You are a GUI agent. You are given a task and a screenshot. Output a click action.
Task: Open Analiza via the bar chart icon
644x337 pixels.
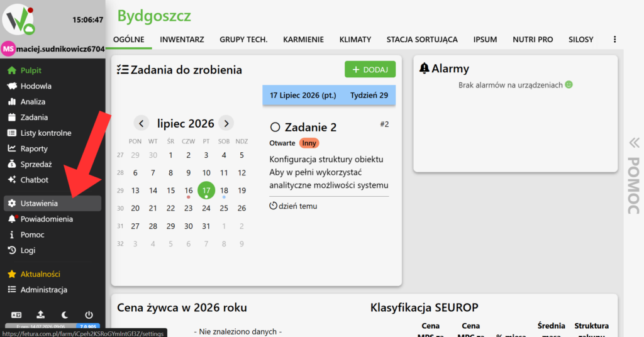click(12, 101)
